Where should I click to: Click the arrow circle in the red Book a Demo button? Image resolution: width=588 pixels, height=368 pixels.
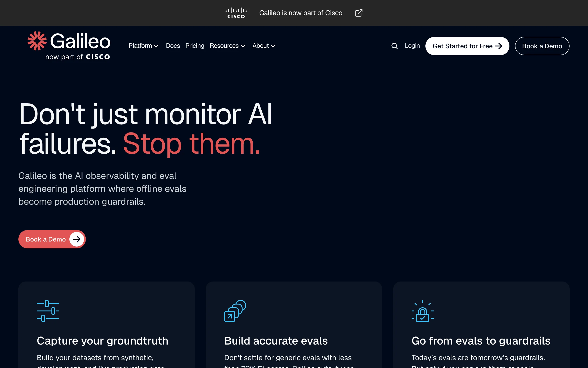(77, 239)
